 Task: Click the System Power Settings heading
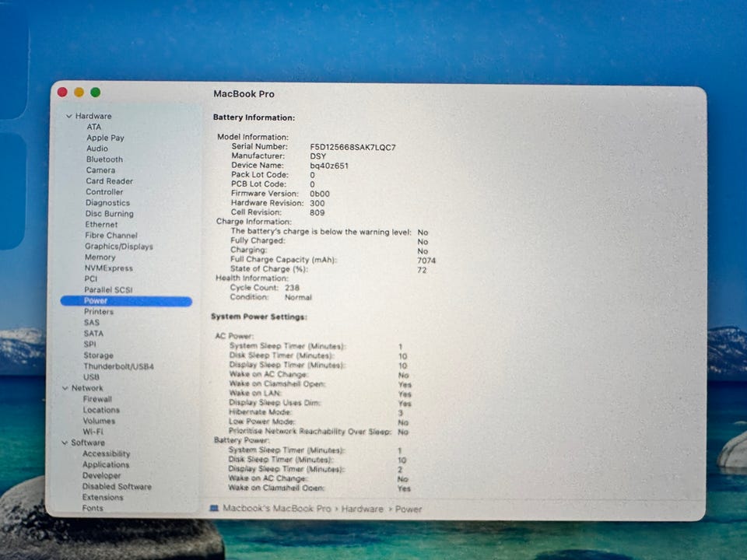(259, 317)
